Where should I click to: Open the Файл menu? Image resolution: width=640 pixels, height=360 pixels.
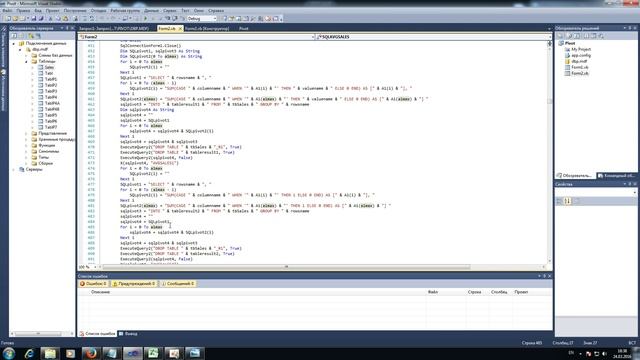tap(7, 11)
